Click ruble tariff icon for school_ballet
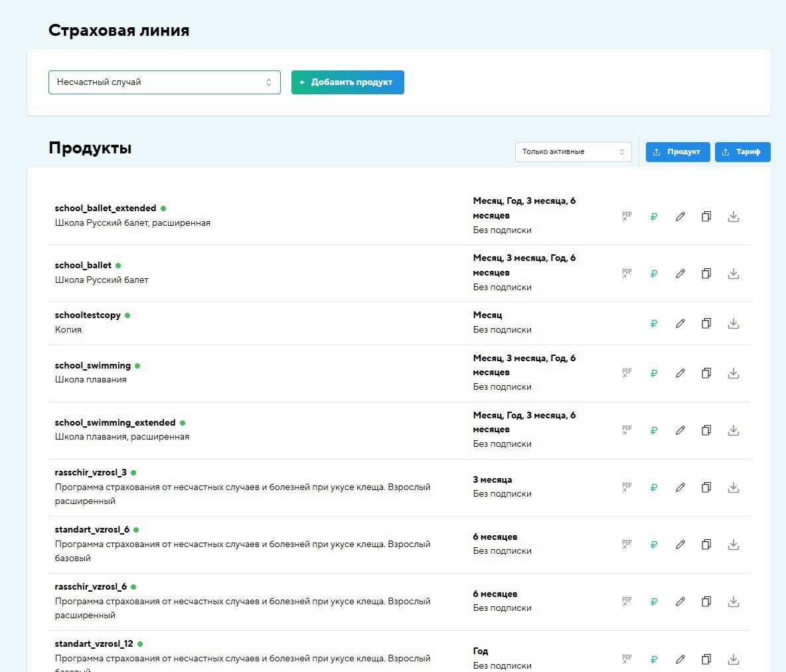This screenshot has height=672, width=786. point(654,274)
